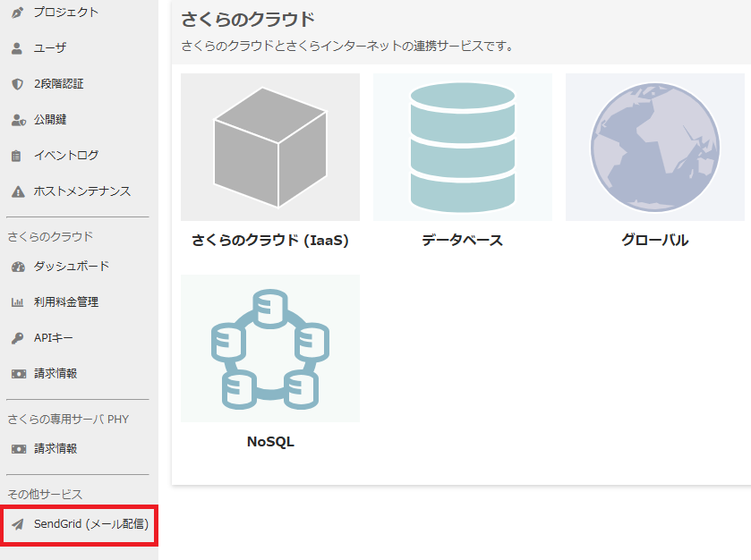Click the さくらのクラウド sidebar section header
Viewport: 751px width, 560px height.
tap(50, 236)
